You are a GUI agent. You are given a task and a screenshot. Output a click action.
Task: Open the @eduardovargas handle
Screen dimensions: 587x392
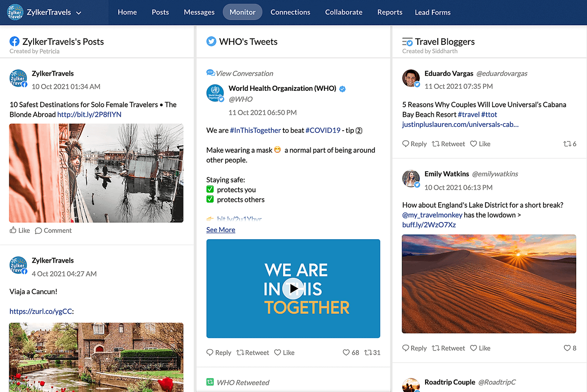coord(501,73)
